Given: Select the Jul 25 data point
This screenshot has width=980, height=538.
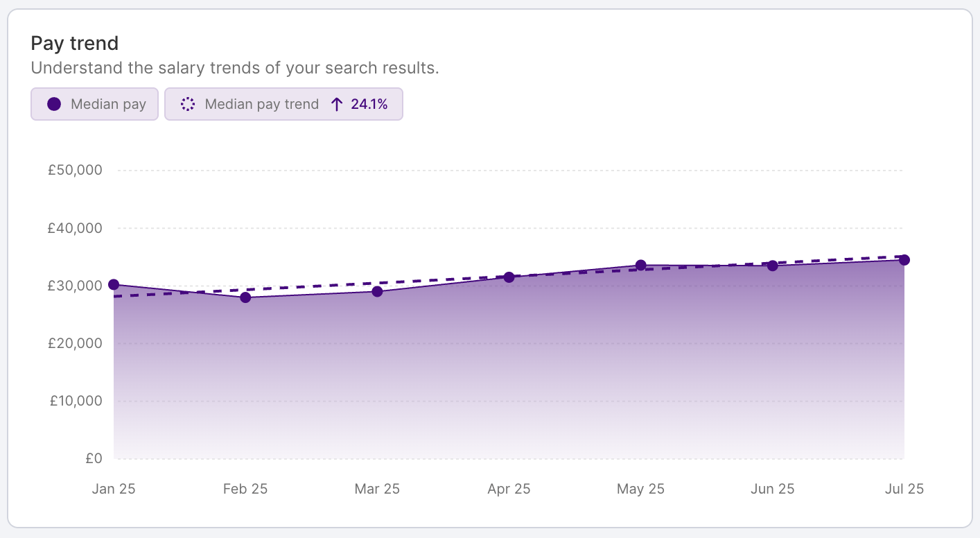Looking at the screenshot, I should coord(904,260).
